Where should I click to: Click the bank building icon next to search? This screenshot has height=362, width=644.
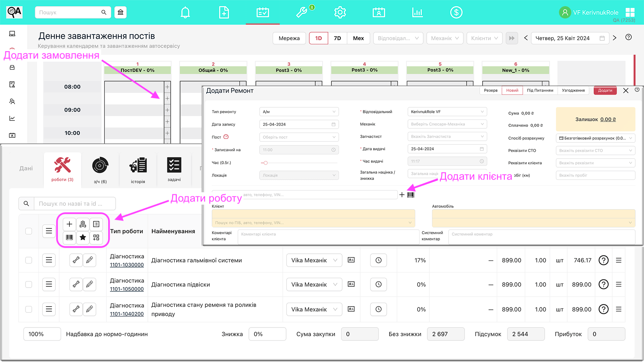point(120,12)
